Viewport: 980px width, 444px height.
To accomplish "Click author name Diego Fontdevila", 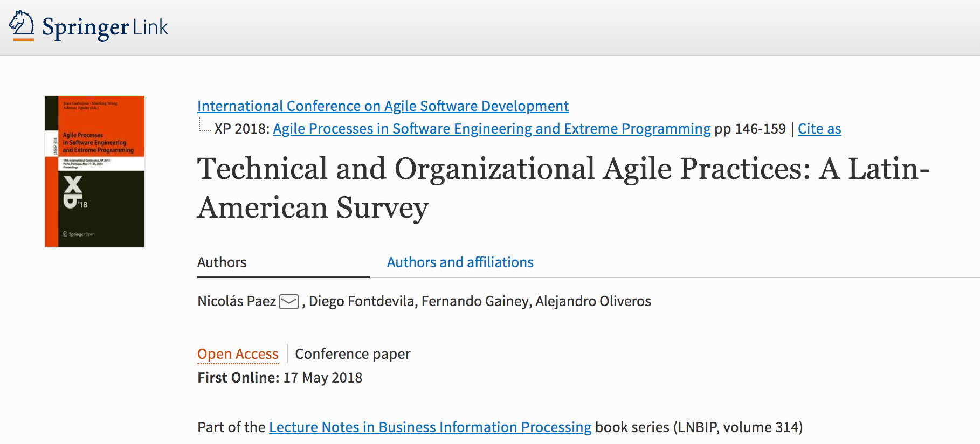I will 362,301.
